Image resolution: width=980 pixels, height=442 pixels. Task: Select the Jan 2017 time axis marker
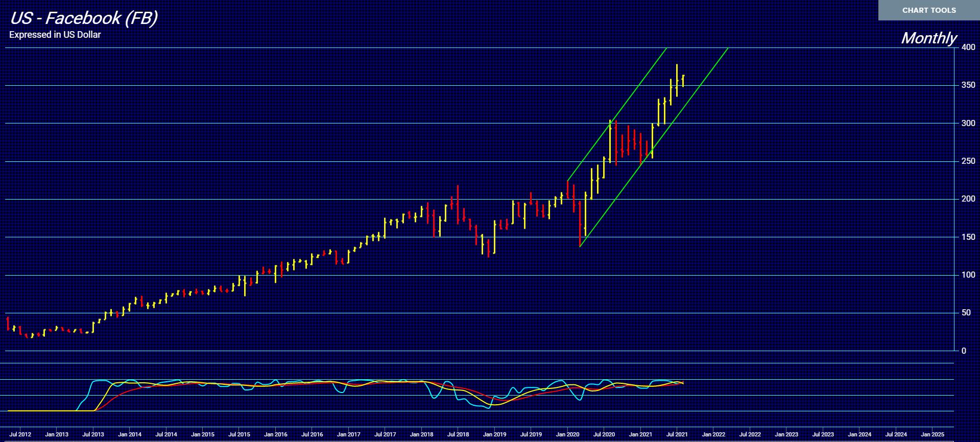tap(349, 435)
